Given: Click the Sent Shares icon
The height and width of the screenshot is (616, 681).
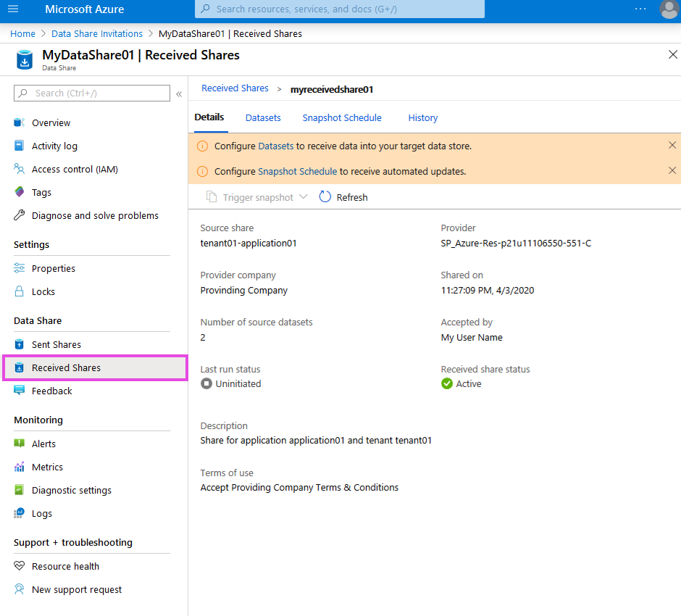Looking at the screenshot, I should pyautogui.click(x=19, y=344).
